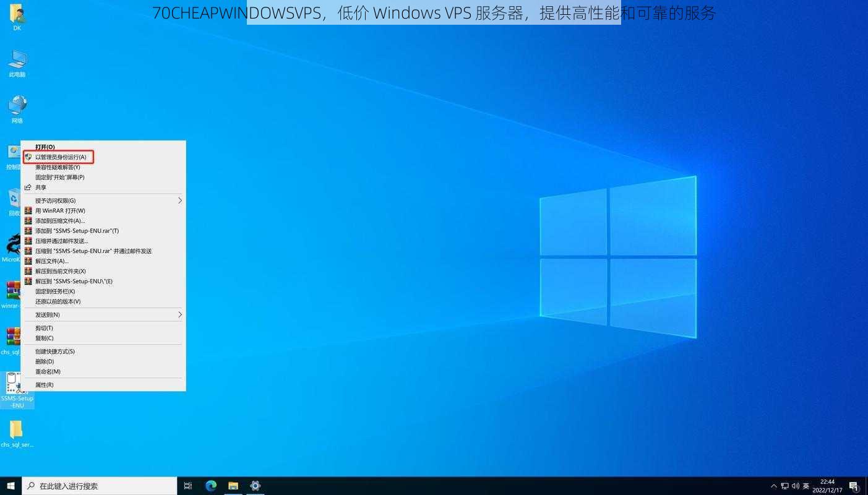The image size is (868, 495).
Task: Open the DK user folder desktop icon
Action: 17,17
